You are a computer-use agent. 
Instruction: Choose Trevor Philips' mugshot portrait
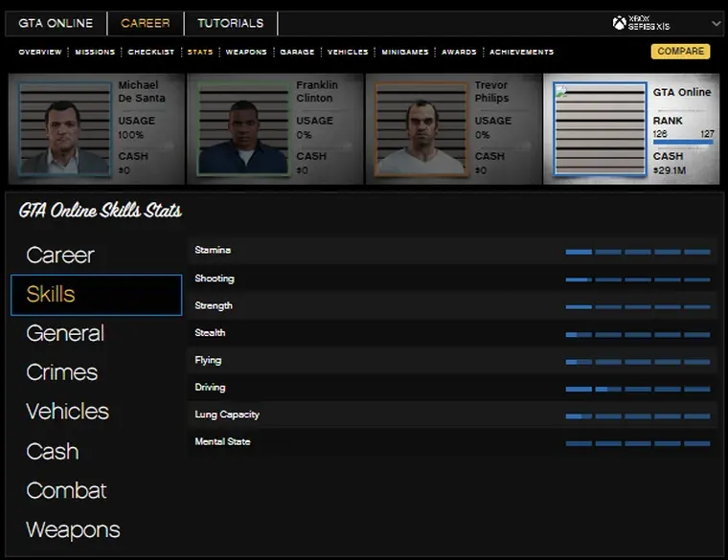[x=421, y=128]
